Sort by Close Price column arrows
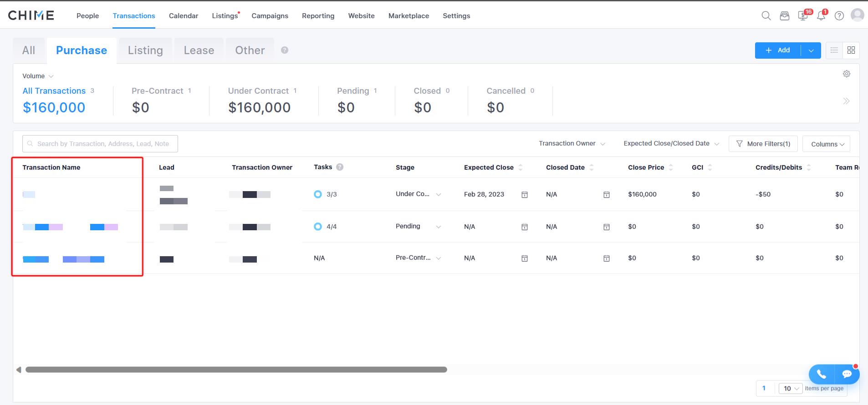 click(x=671, y=167)
